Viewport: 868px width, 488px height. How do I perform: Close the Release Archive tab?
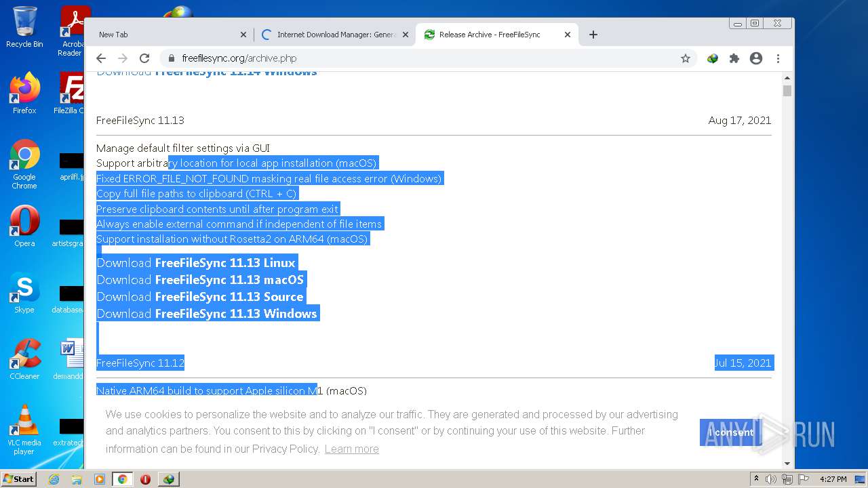click(x=568, y=35)
